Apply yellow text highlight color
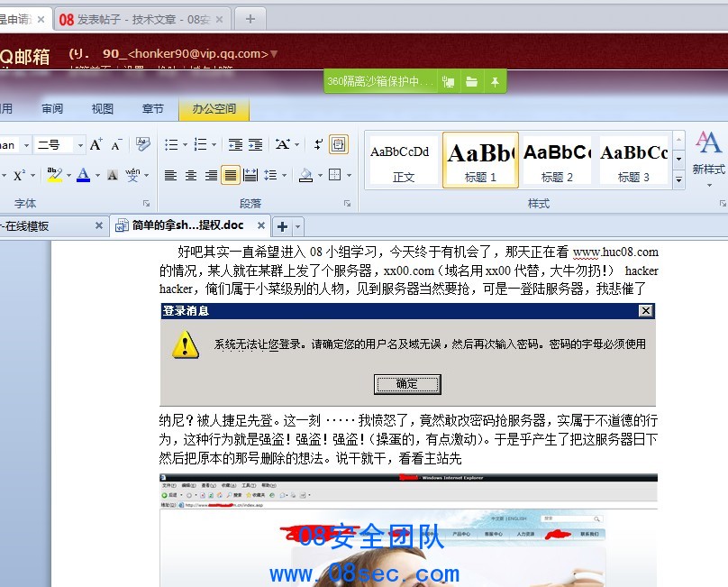This screenshot has width=728, height=587. 55,175
